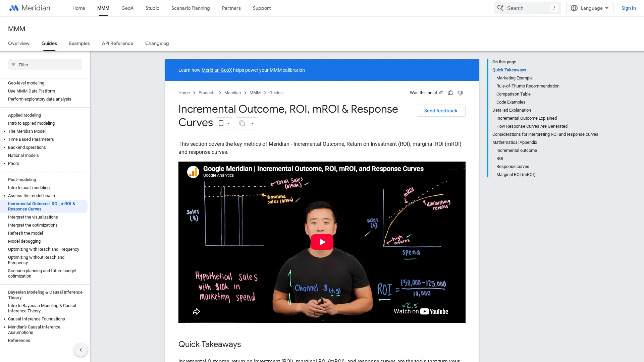The image size is (644, 362).
Task: Select MMM in top navigation
Action: pyautogui.click(x=103, y=8)
